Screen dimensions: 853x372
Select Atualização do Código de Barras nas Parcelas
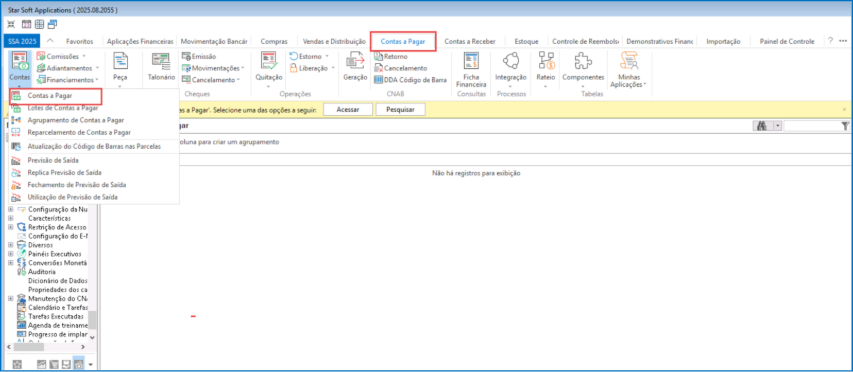(94, 146)
